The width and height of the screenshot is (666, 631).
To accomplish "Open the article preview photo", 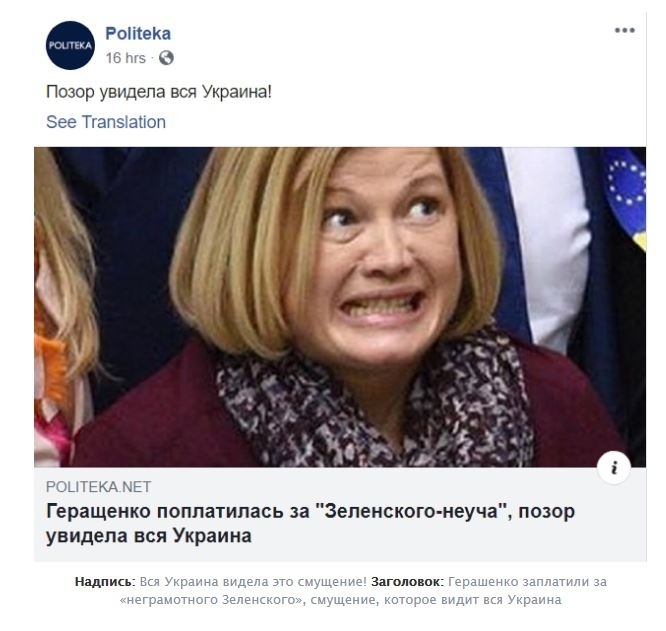I will 340,307.
